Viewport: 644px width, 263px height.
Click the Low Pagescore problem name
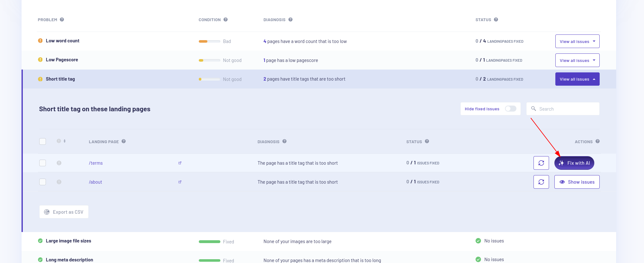pyautogui.click(x=62, y=60)
